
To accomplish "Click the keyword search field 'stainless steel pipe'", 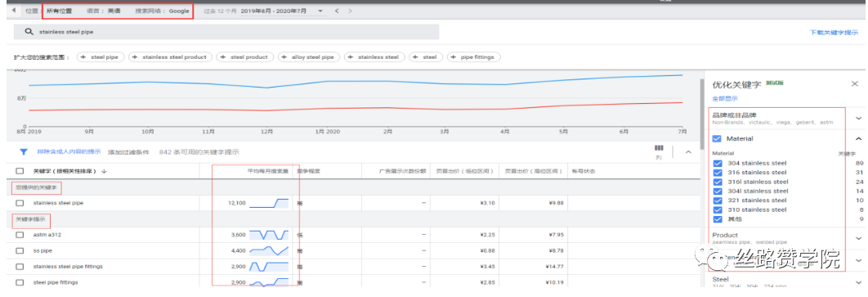I will (x=226, y=32).
